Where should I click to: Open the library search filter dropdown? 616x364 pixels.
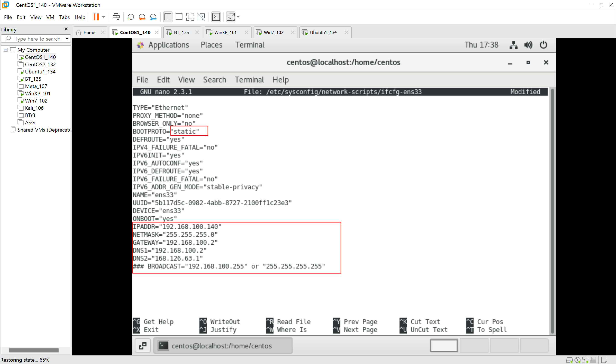(x=67, y=39)
